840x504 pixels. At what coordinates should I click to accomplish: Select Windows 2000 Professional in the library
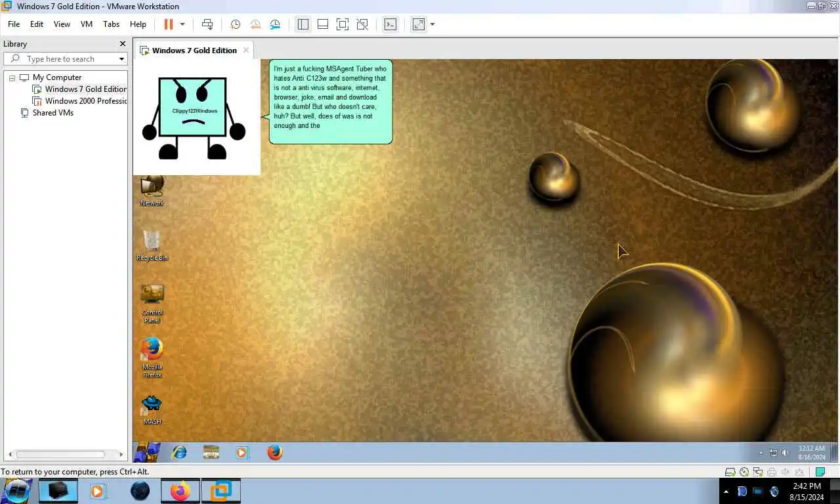click(80, 101)
